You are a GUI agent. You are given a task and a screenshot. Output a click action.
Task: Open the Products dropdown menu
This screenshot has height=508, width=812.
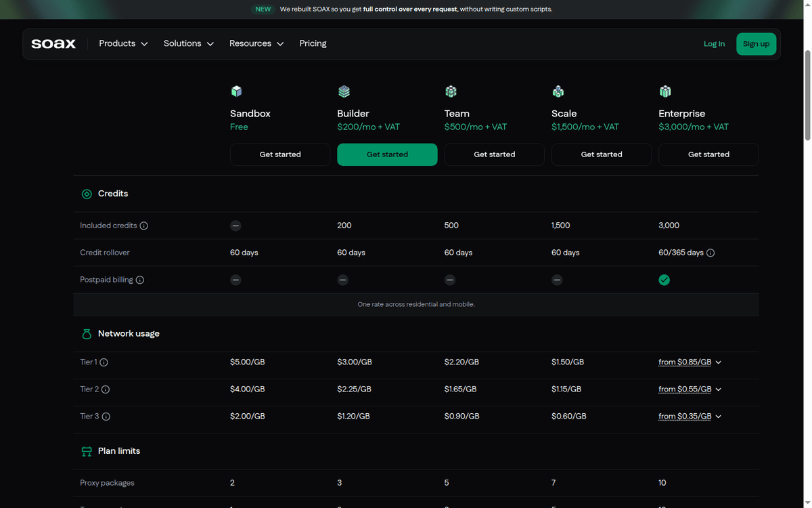click(x=123, y=43)
